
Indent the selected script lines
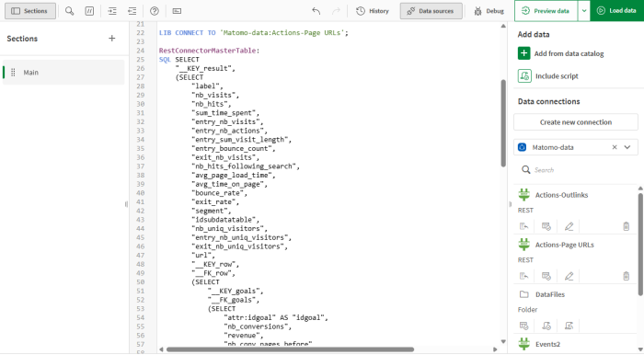pos(112,11)
